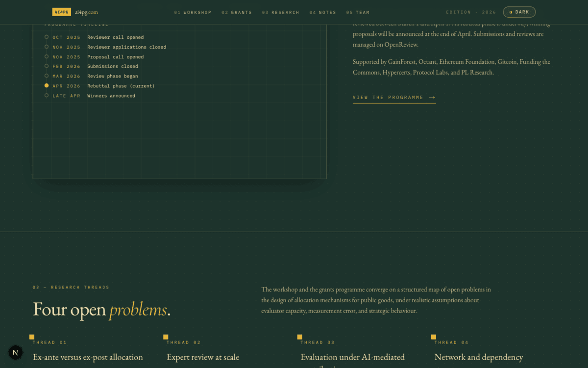588x368 pixels.
Task: Open the 04 Notes nav item
Action: [x=323, y=12]
